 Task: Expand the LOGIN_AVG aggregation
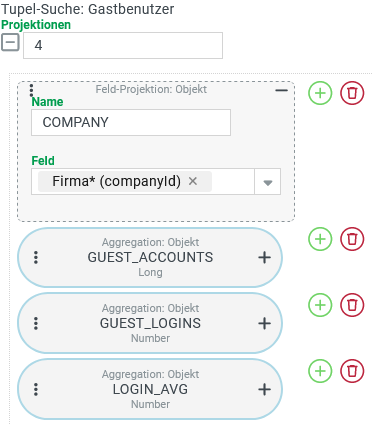click(264, 389)
